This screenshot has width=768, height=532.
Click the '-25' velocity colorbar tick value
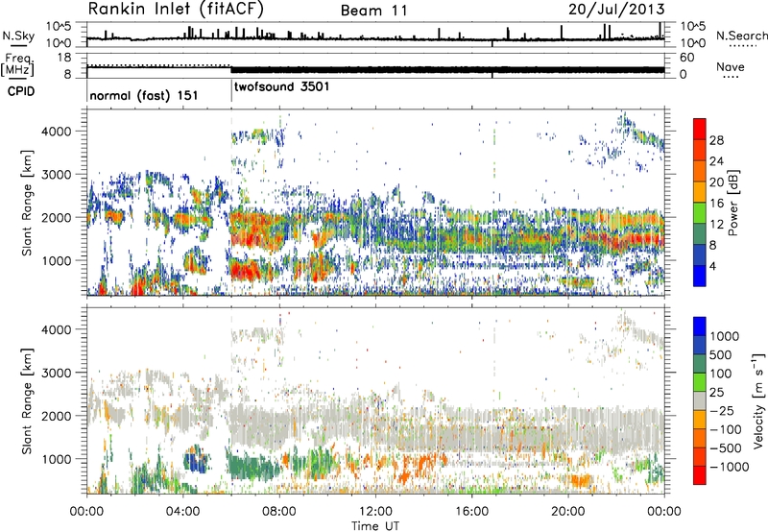coord(720,410)
